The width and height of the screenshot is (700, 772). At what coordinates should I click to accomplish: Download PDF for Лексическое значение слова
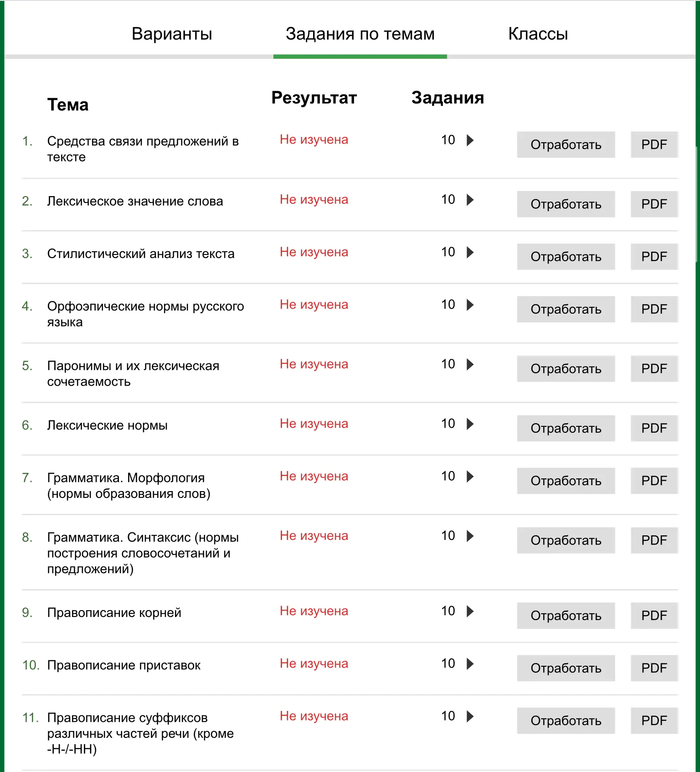(654, 204)
